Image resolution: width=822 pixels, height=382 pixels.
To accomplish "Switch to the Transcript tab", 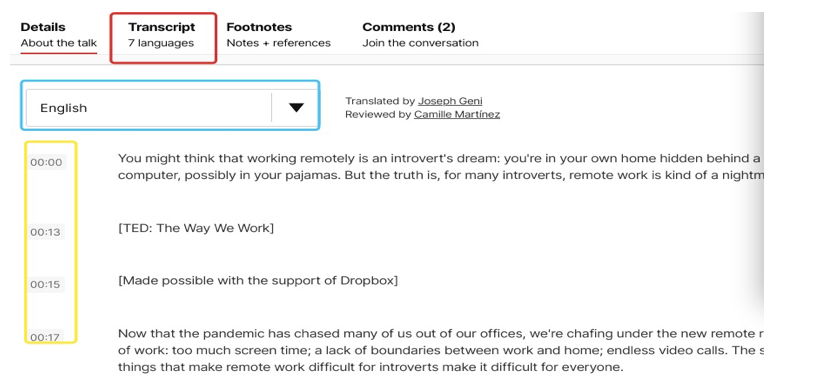I will [161, 35].
